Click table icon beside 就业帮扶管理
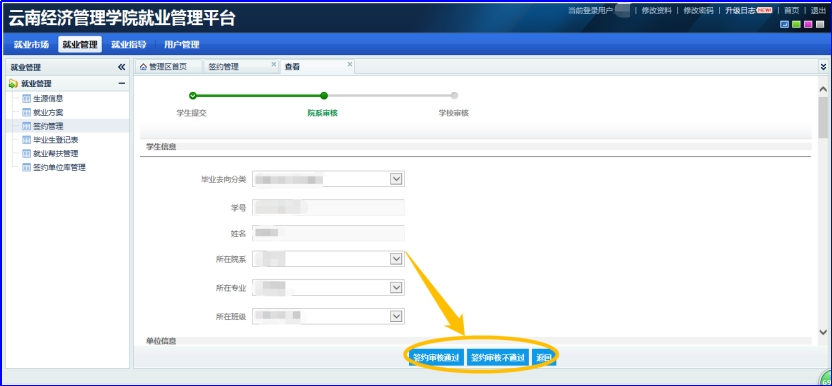832x386 pixels. (27, 154)
